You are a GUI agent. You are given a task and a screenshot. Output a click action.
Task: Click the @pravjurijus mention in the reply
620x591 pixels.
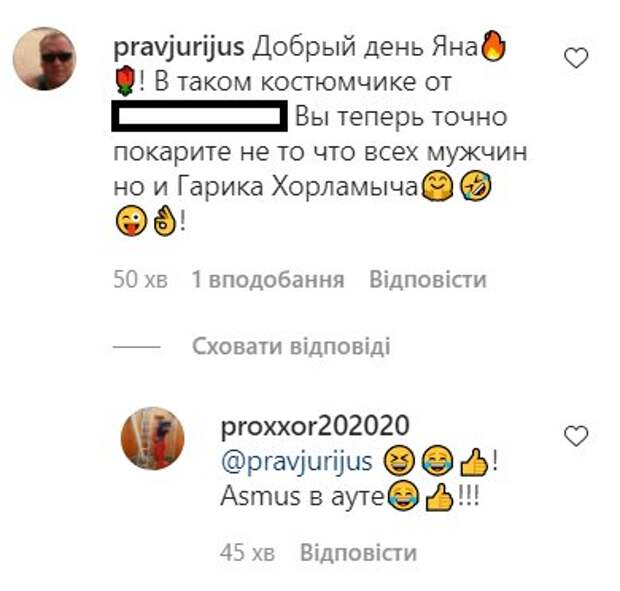(297, 462)
